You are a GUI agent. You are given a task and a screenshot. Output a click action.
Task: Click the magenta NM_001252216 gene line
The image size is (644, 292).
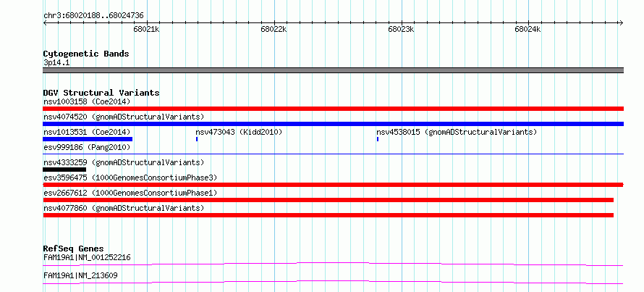[333, 264]
